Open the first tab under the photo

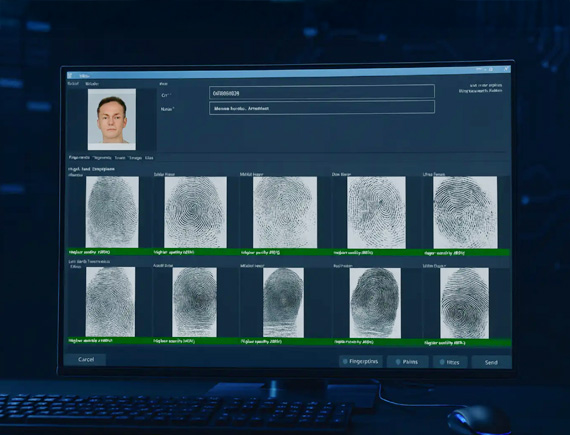click(x=79, y=157)
